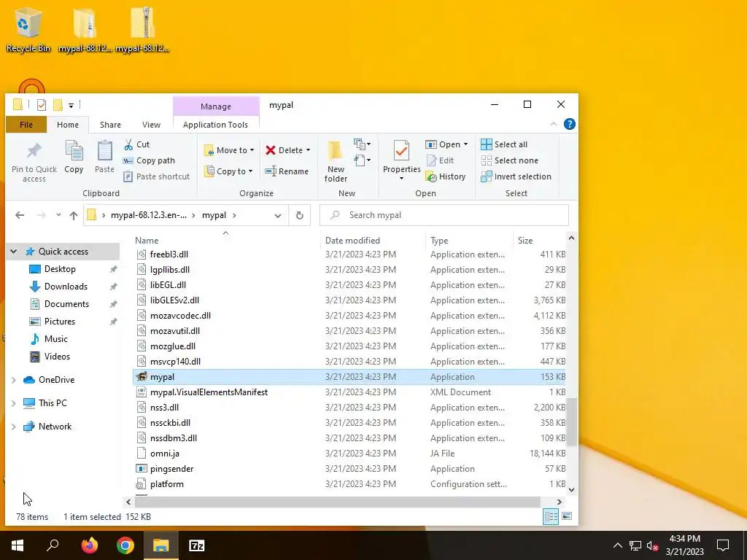
Task: Open Explorer help question mark icon
Action: pos(569,124)
